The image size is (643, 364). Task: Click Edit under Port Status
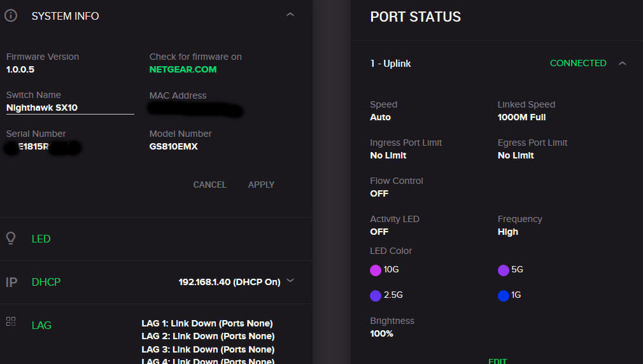pos(497,361)
